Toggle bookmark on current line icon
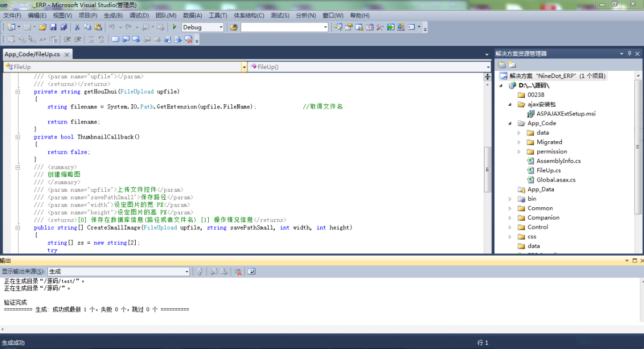The width and height of the screenshot is (644, 349). [115, 39]
